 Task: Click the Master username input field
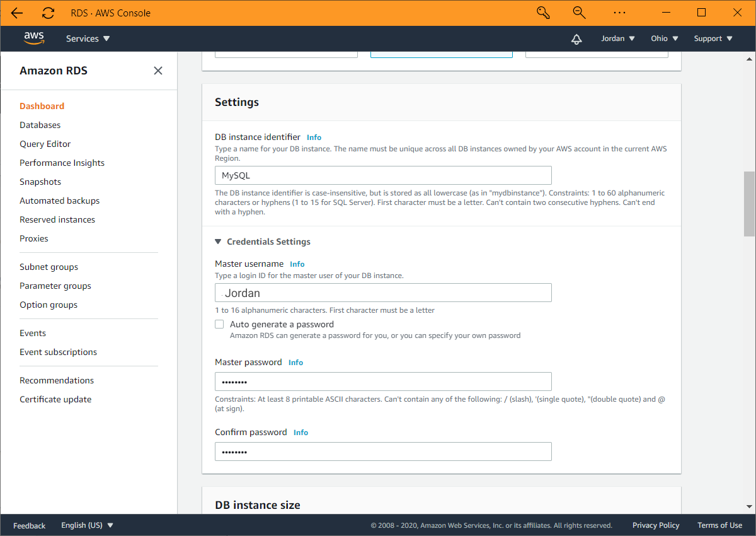tap(383, 293)
